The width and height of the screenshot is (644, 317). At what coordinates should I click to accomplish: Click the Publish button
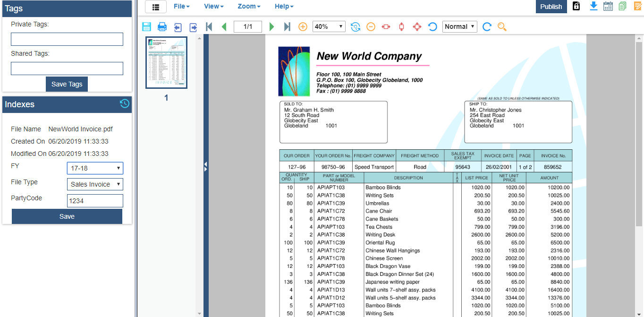pos(551,7)
